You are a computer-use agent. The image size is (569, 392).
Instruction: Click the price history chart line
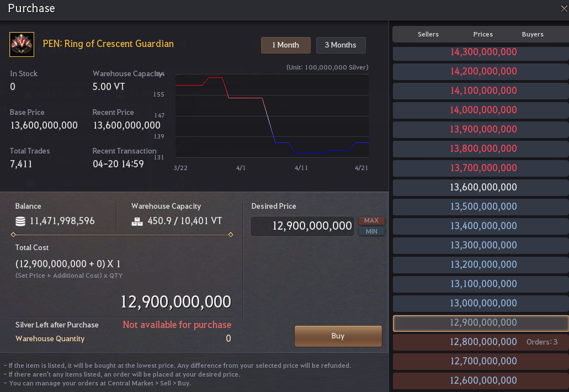pyautogui.click(x=269, y=121)
